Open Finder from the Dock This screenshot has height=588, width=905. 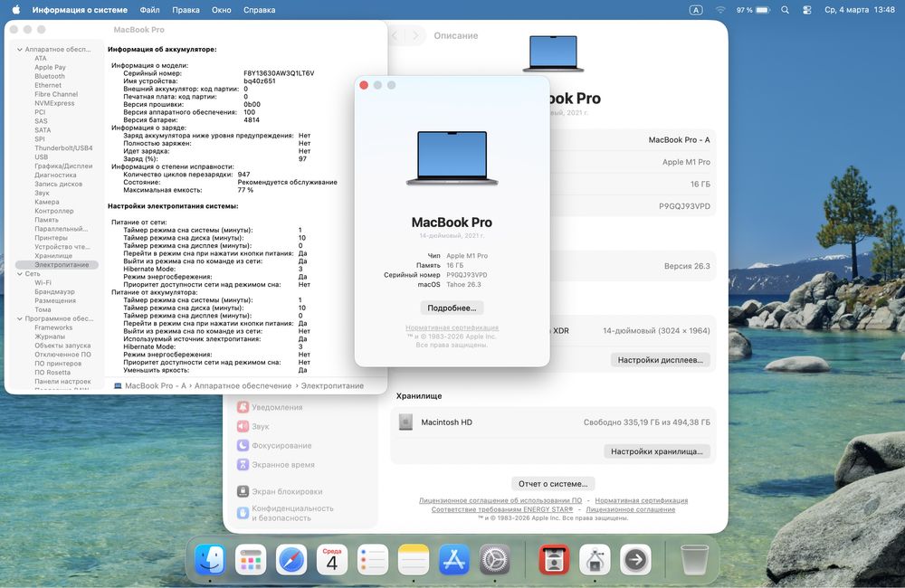tap(210, 559)
